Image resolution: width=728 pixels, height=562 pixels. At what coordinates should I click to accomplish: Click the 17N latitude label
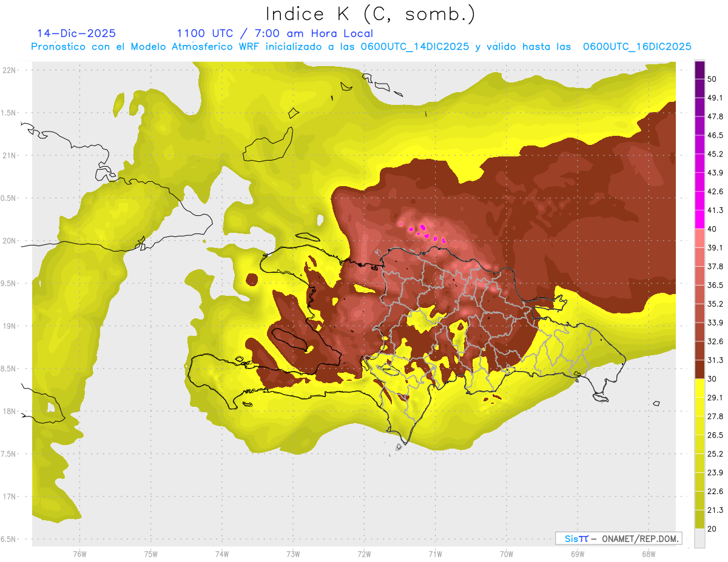[10, 497]
